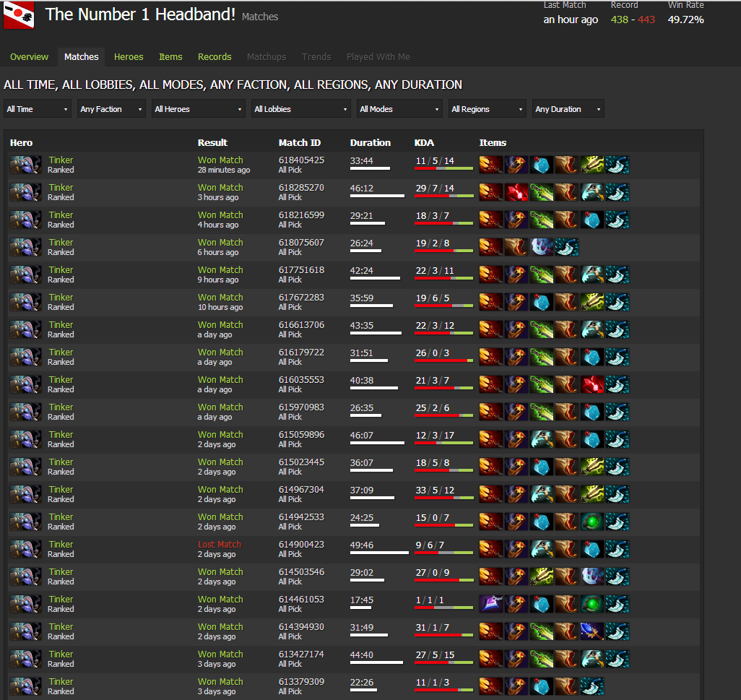Click white axe-like item in 614503546 row
Viewport: 741px width, 700px height.
(592, 576)
